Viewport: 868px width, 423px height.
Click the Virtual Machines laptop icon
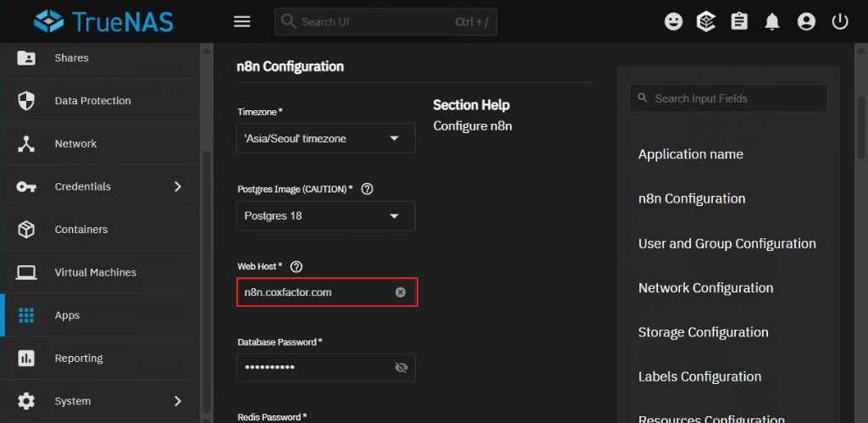(x=26, y=272)
